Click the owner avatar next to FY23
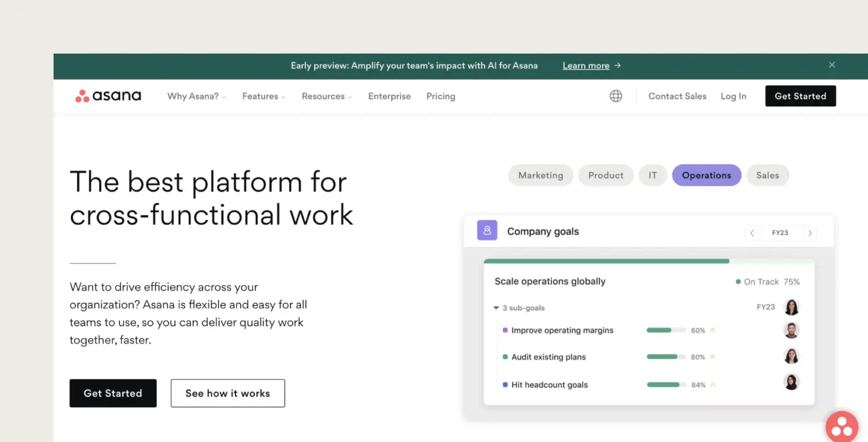 pos(791,307)
